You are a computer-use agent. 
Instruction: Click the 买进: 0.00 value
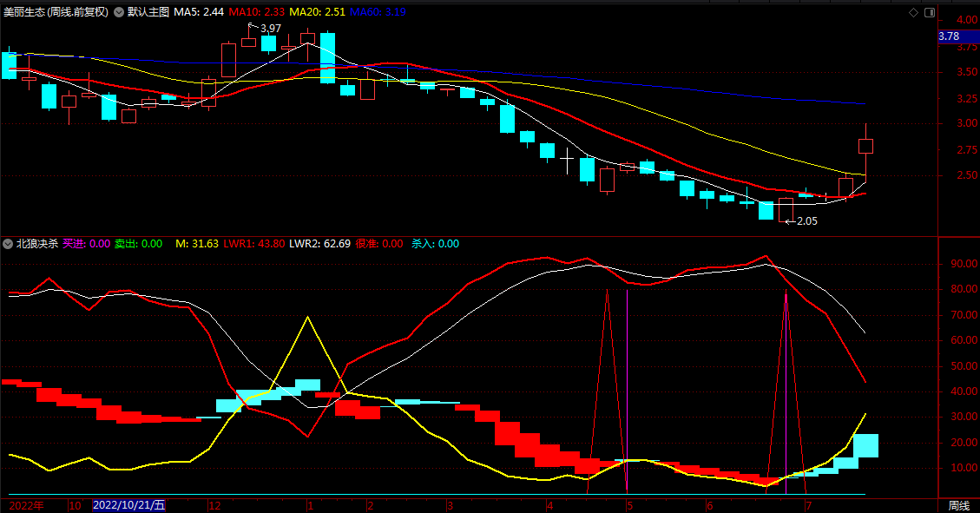click(x=86, y=244)
